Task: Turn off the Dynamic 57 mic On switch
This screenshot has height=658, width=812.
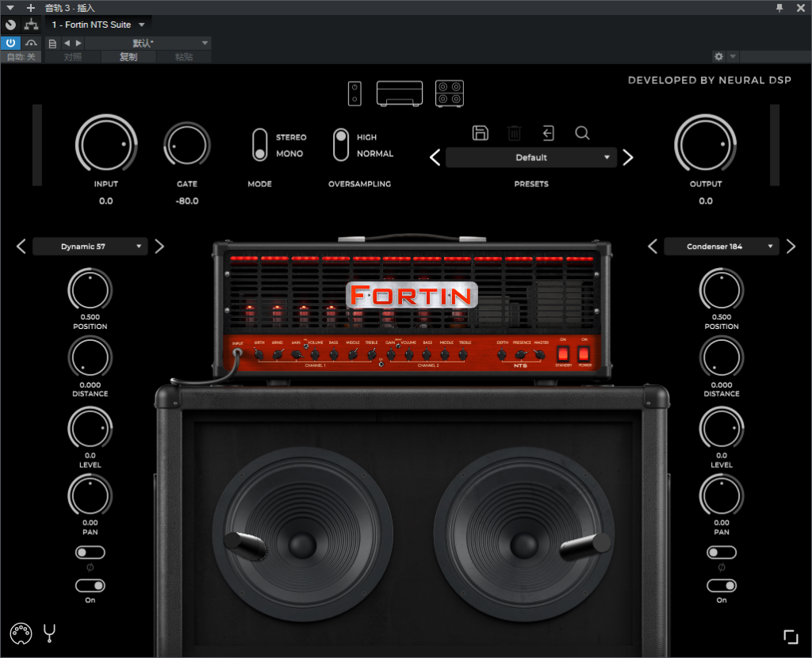Action: [90, 586]
